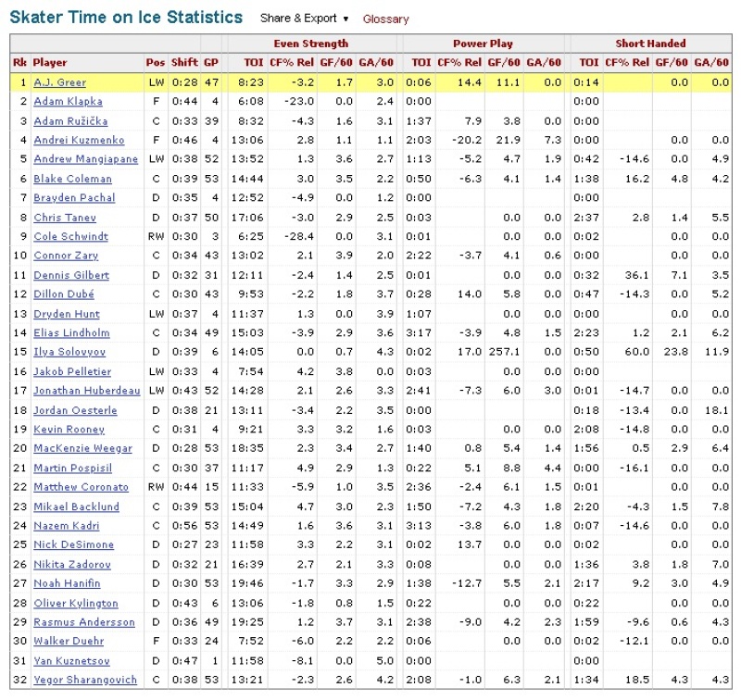Open A.J. Greer player page

pos(59,82)
